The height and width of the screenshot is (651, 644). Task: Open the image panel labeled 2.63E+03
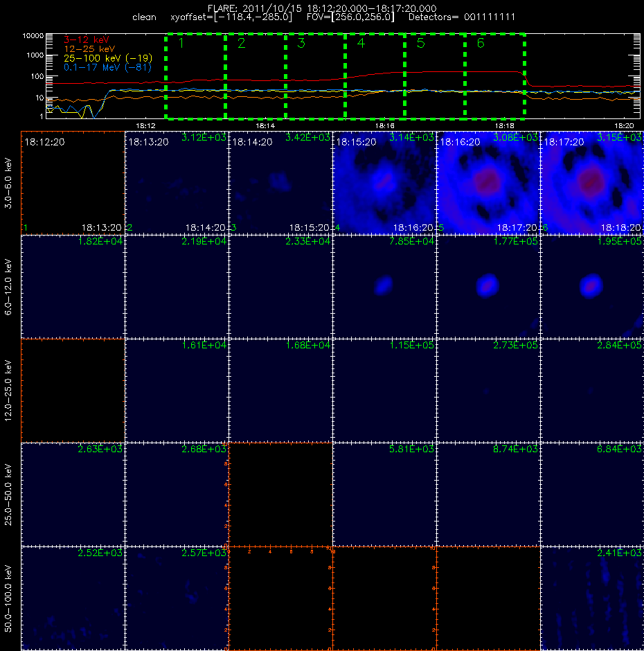(x=73, y=494)
